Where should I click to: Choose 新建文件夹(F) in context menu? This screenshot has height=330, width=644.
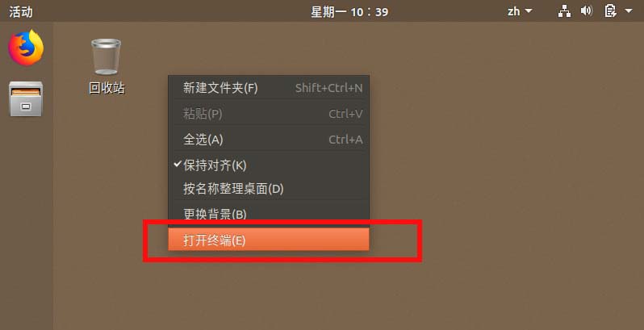[x=269, y=88]
